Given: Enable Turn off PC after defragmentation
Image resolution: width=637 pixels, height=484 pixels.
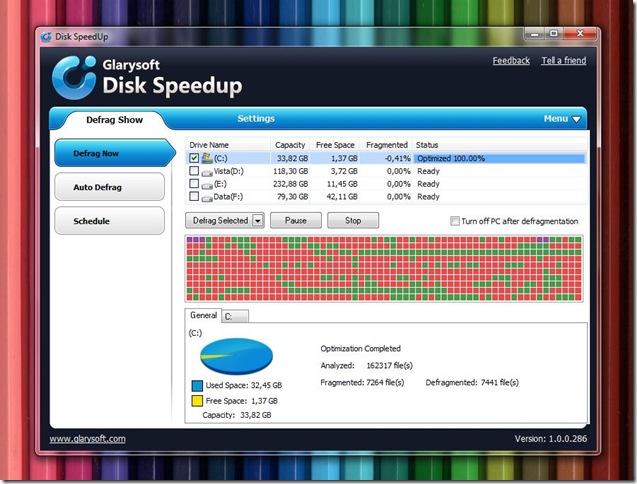Looking at the screenshot, I should pos(455,221).
